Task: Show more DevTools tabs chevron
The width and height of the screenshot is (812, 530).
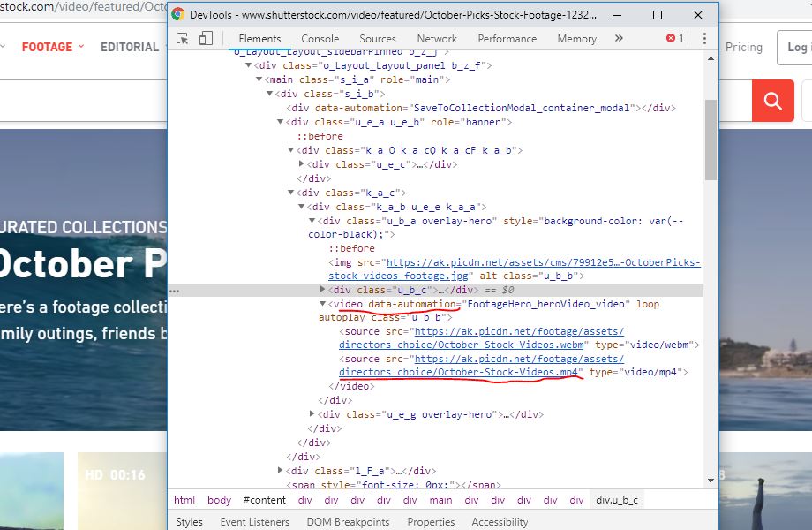Action: (x=619, y=38)
